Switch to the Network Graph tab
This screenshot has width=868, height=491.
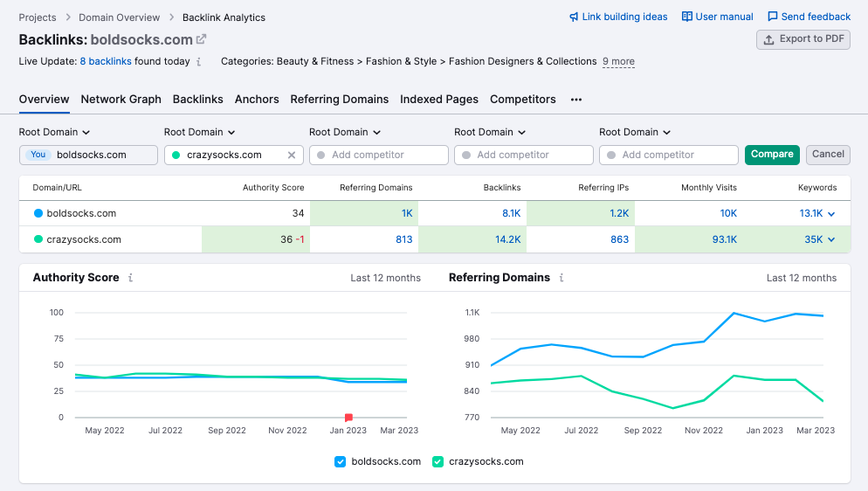click(121, 99)
